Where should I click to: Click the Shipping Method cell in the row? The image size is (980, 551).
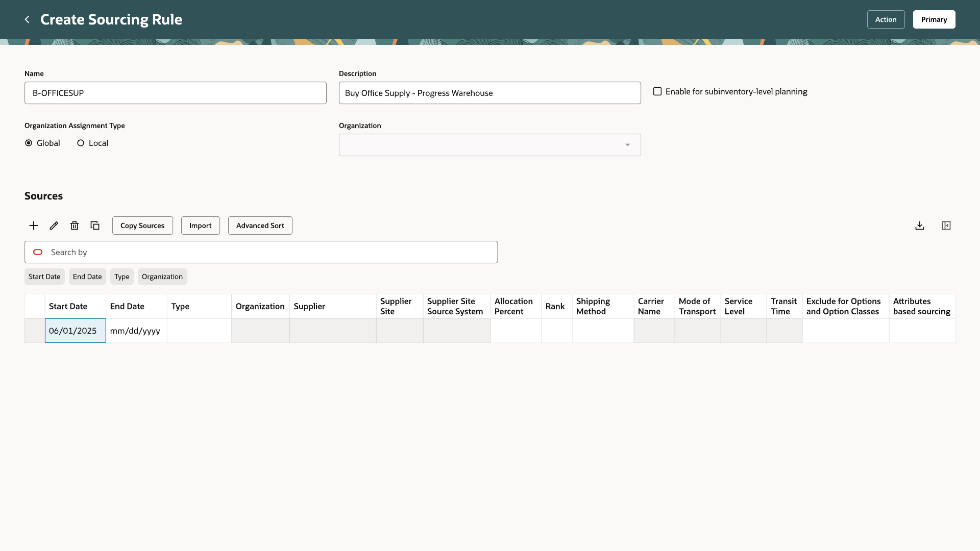coord(603,331)
